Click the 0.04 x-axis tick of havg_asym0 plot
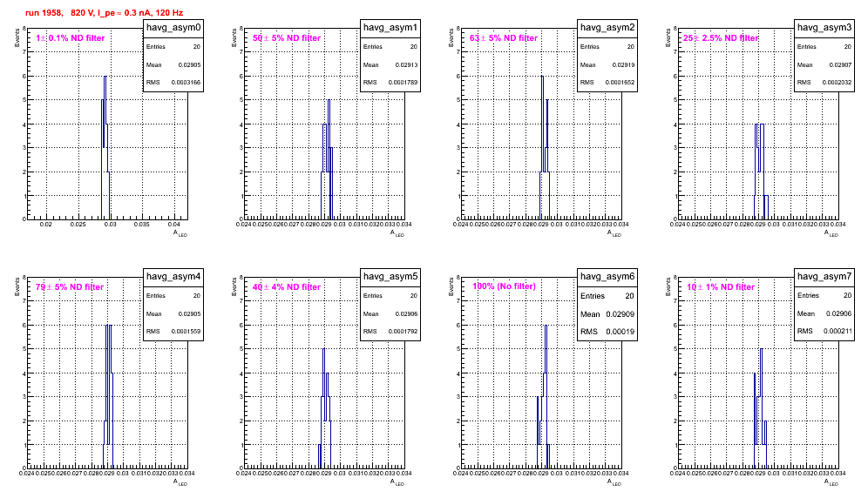The height and width of the screenshot is (498, 868). tap(174, 225)
